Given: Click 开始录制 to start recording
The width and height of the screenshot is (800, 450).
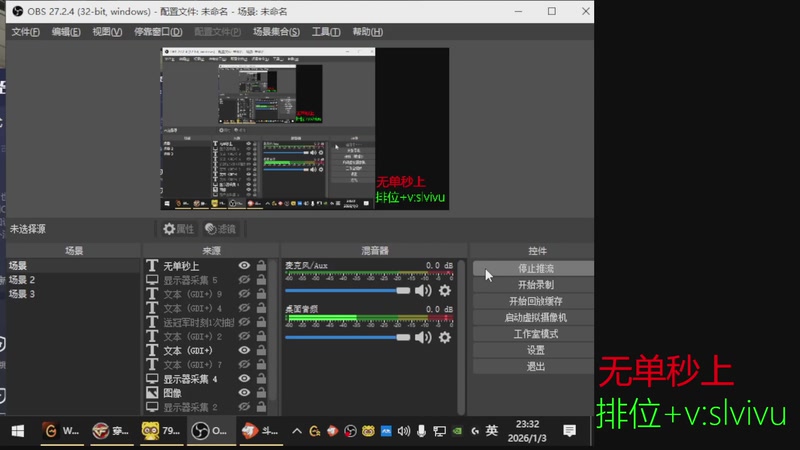Looking at the screenshot, I should [534, 285].
